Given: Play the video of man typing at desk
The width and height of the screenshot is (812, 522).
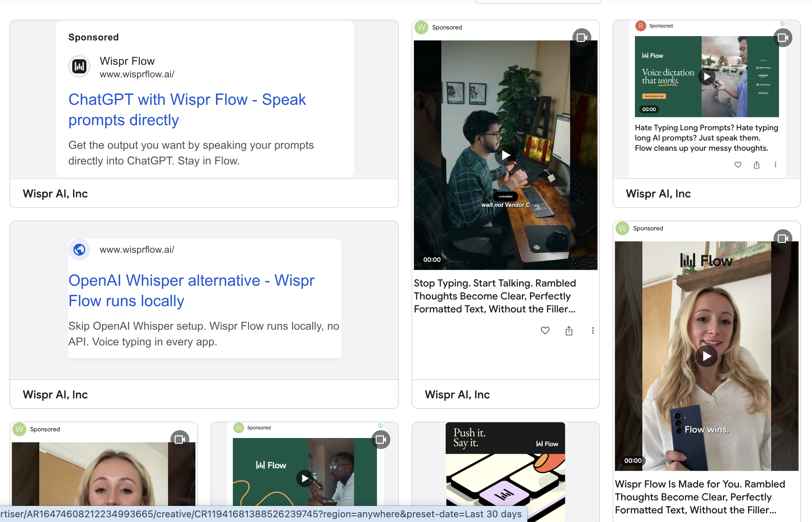Looking at the screenshot, I should tap(506, 155).
